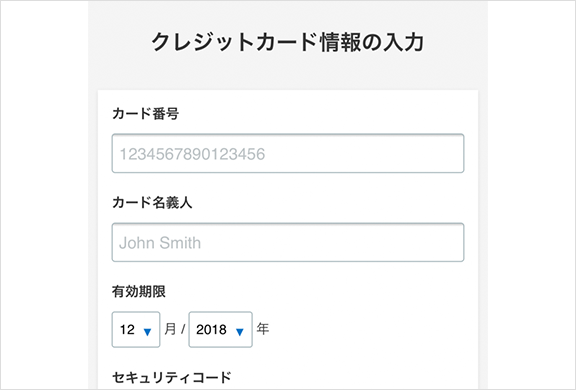The width and height of the screenshot is (576, 390).
Task: Open the expiry month dropdown showing 12
Action: click(x=136, y=329)
